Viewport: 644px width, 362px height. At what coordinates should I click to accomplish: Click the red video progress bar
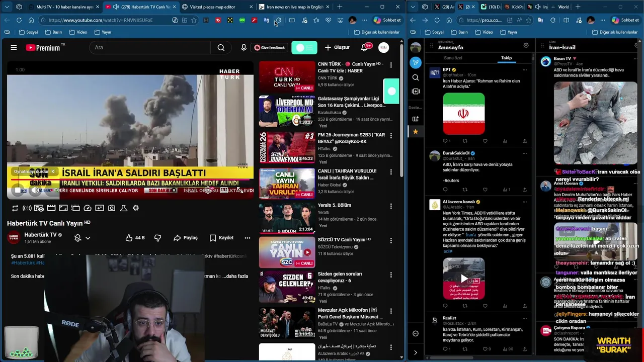131,179
